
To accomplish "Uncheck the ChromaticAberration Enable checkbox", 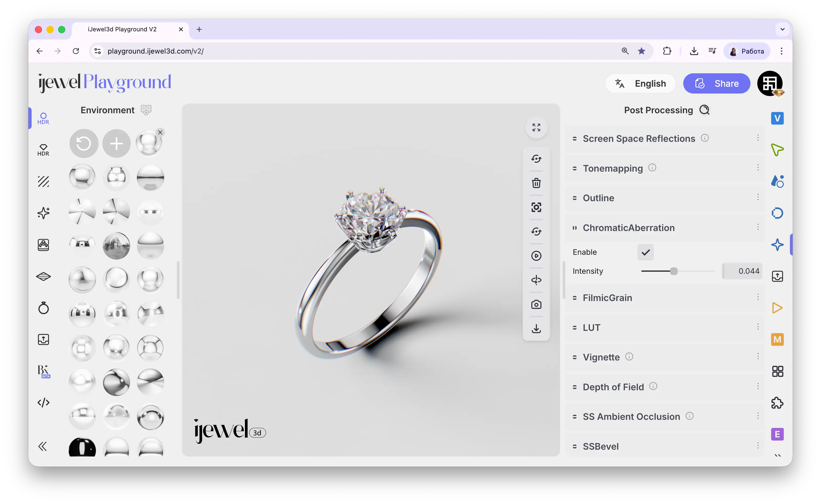I will pos(645,252).
